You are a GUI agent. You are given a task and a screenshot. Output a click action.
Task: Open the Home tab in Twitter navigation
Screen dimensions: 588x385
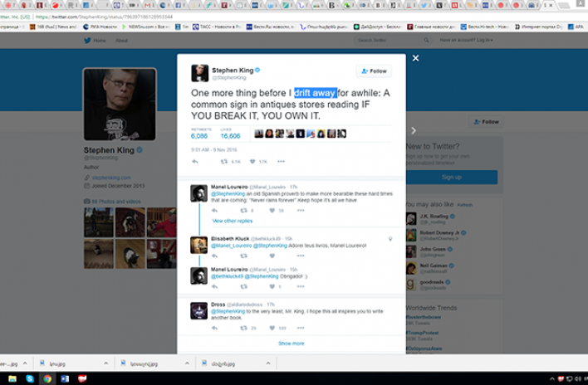coord(100,40)
